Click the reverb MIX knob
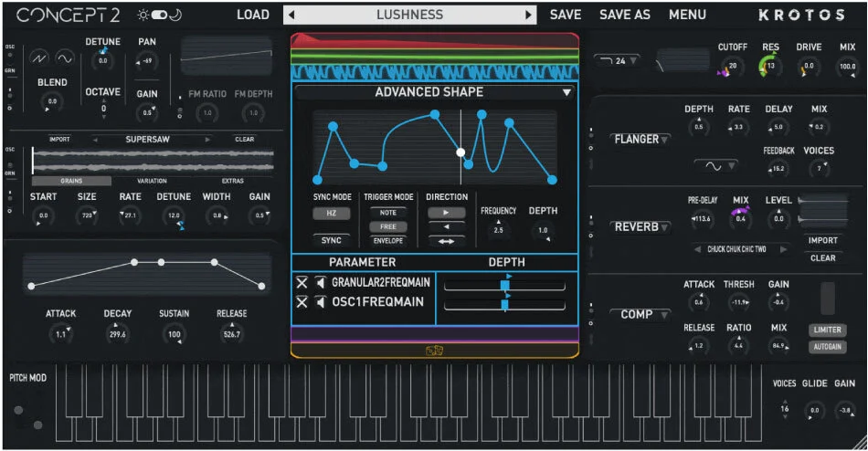Viewport: 868px width, 451px height. [x=740, y=218]
